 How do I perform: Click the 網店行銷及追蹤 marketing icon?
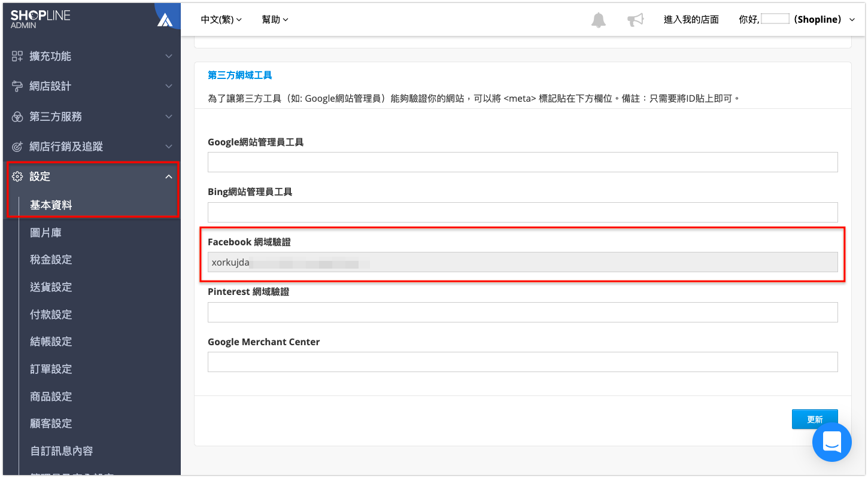pyautogui.click(x=18, y=146)
